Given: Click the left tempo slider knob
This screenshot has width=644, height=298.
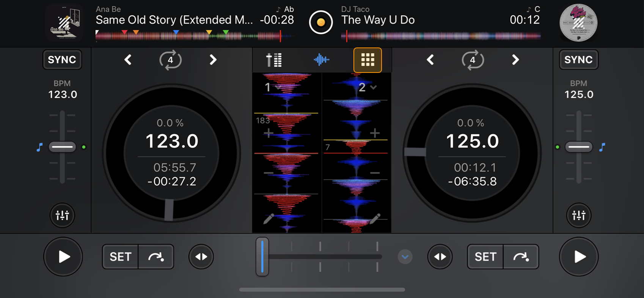Looking at the screenshot, I should [62, 147].
